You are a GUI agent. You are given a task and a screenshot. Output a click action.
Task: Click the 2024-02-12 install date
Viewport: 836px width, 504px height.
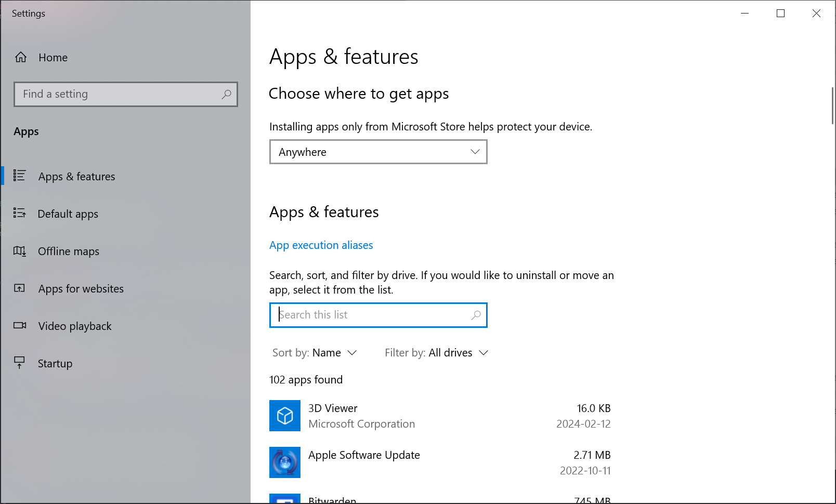[583, 424]
